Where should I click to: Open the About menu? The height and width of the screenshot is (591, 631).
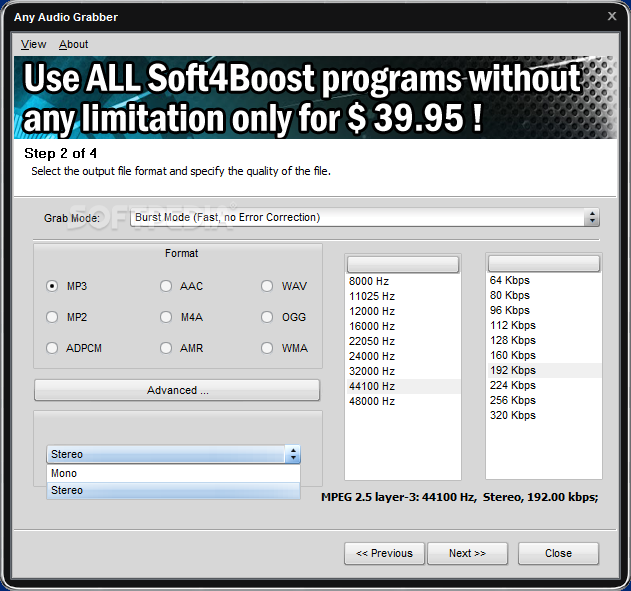73,44
